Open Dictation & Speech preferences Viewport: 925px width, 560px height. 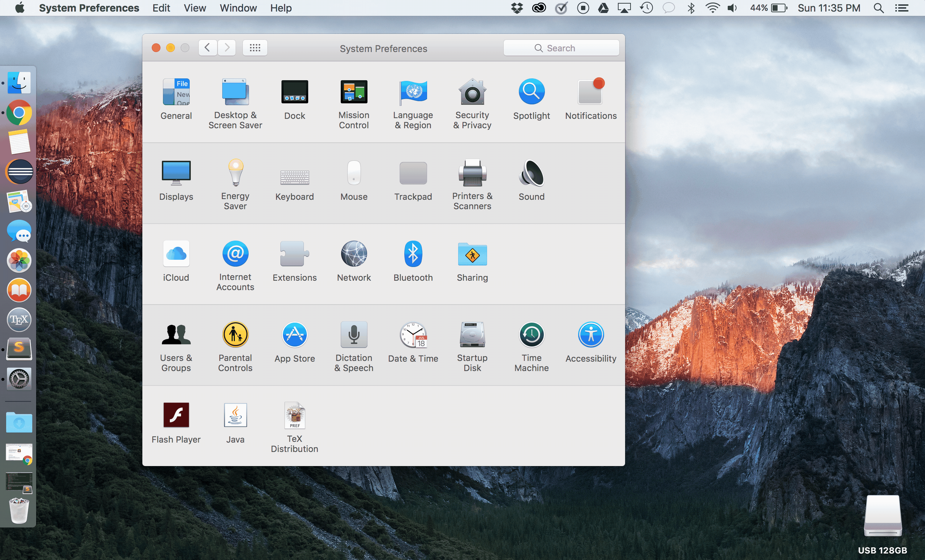(x=354, y=347)
